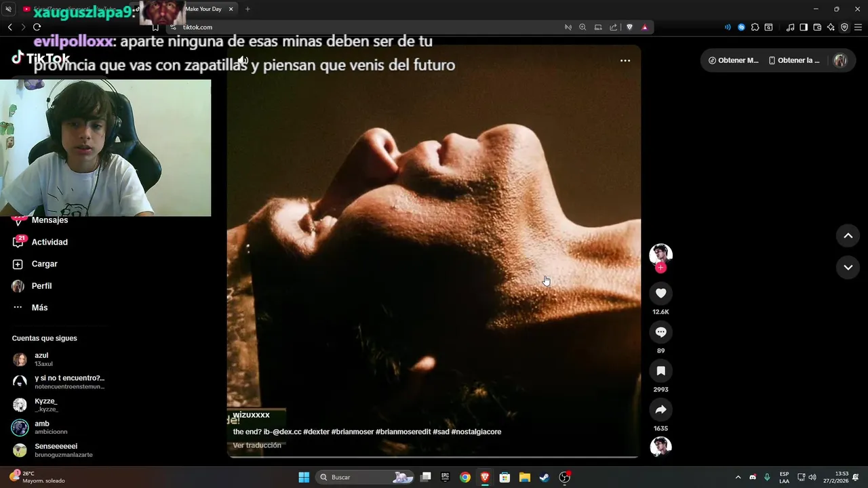Open the Brave wallet icon
The height and width of the screenshot is (488, 868).
[x=817, y=27]
